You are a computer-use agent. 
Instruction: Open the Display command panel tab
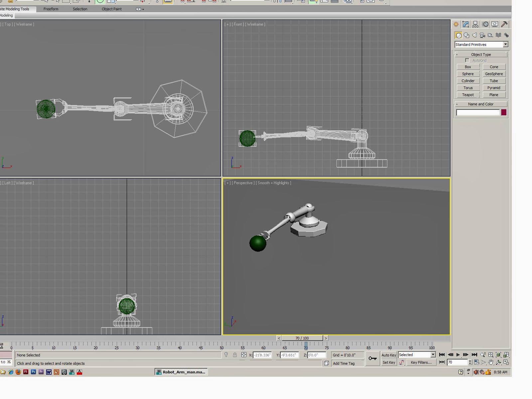coord(495,24)
